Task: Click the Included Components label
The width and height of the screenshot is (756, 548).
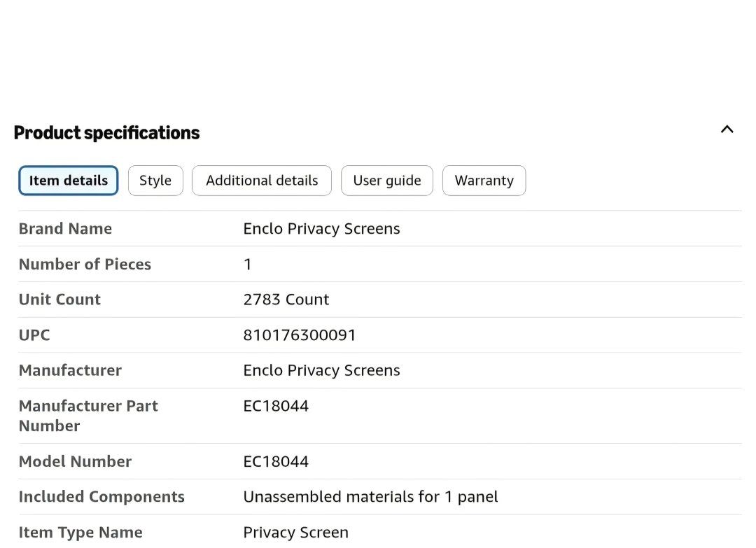Action: [x=101, y=497]
